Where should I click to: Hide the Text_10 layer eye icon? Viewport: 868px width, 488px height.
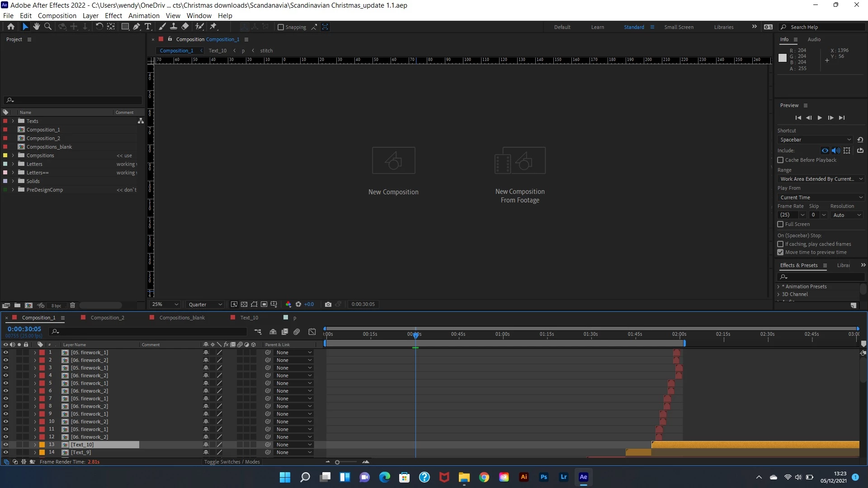[x=5, y=445]
